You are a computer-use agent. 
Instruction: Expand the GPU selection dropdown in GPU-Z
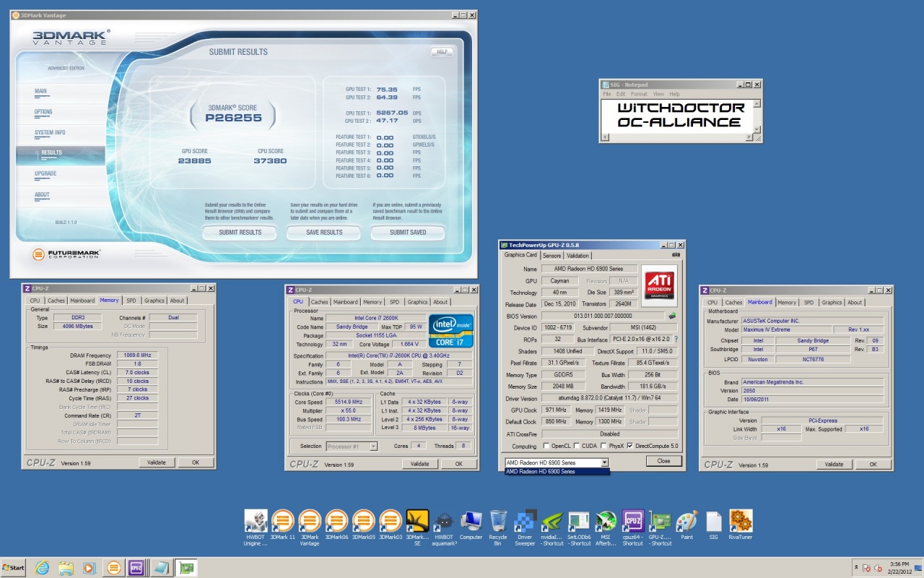(603, 462)
